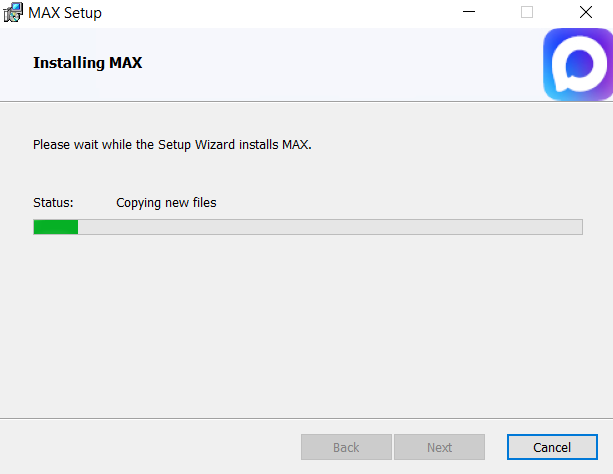
Task: Click the "MAX Setup" window title text
Action: coord(65,13)
